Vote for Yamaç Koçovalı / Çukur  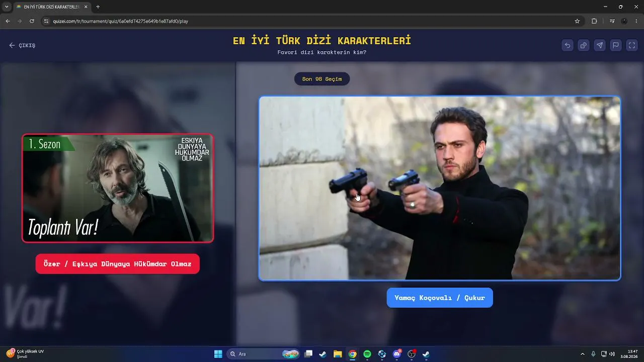(x=440, y=298)
